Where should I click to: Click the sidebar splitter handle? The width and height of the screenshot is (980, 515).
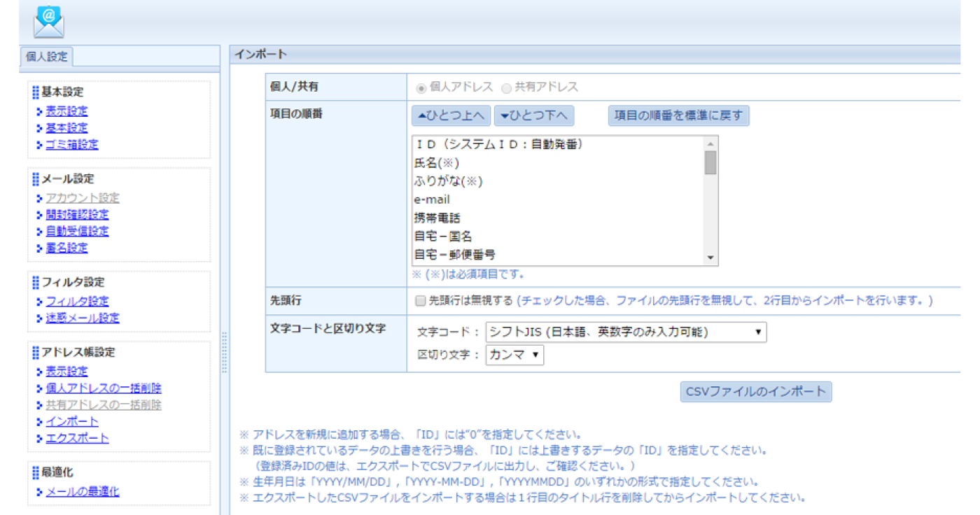(225, 353)
